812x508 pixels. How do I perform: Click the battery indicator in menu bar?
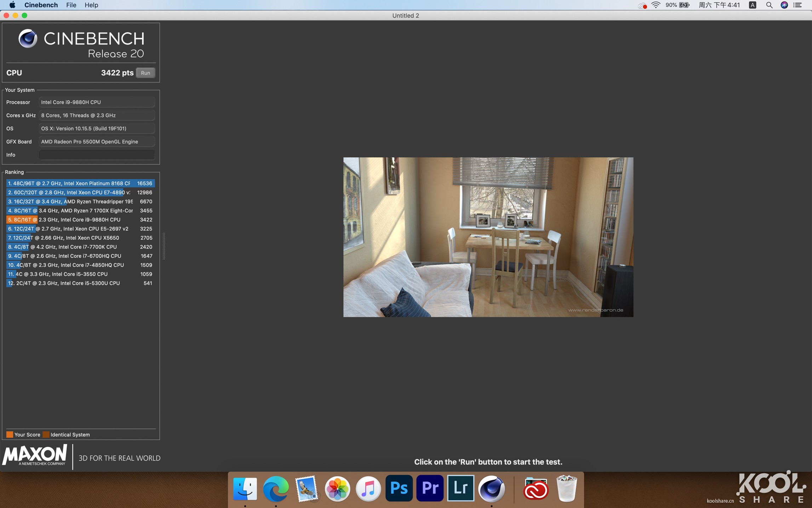pos(683,5)
